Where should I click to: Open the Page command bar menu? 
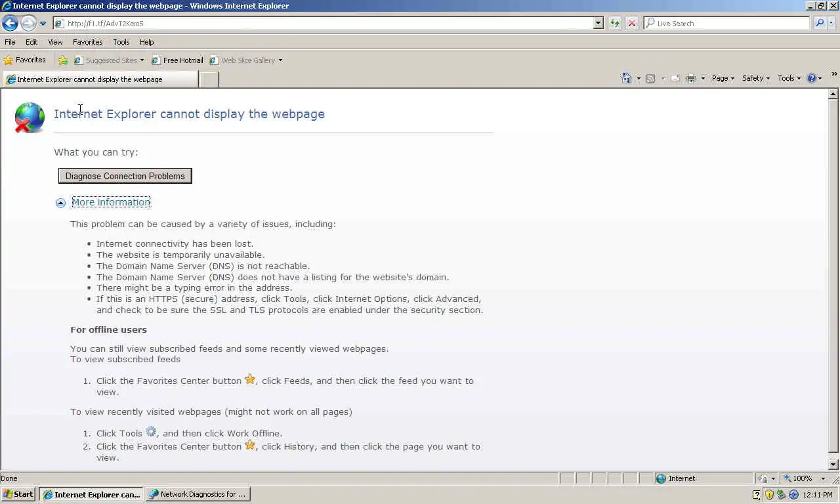point(723,78)
